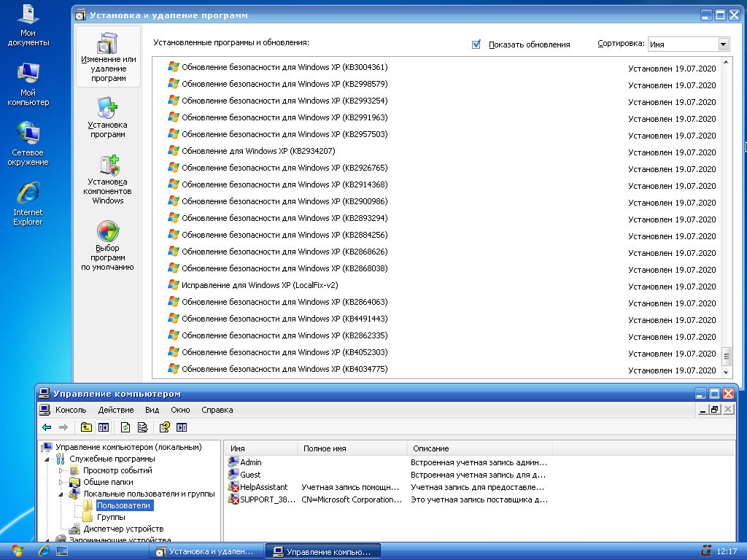
Task: Select the 'Пользователи' tree item
Action: 123,505
